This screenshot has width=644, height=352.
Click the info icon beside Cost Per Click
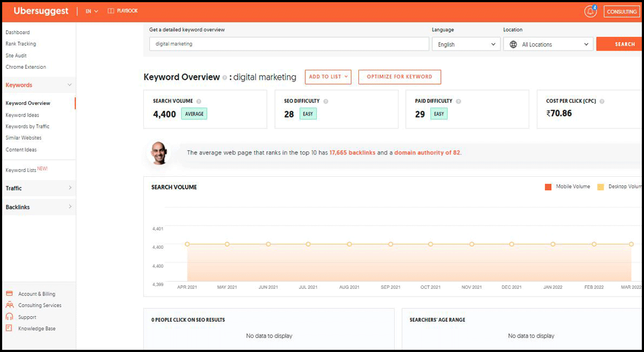click(602, 101)
